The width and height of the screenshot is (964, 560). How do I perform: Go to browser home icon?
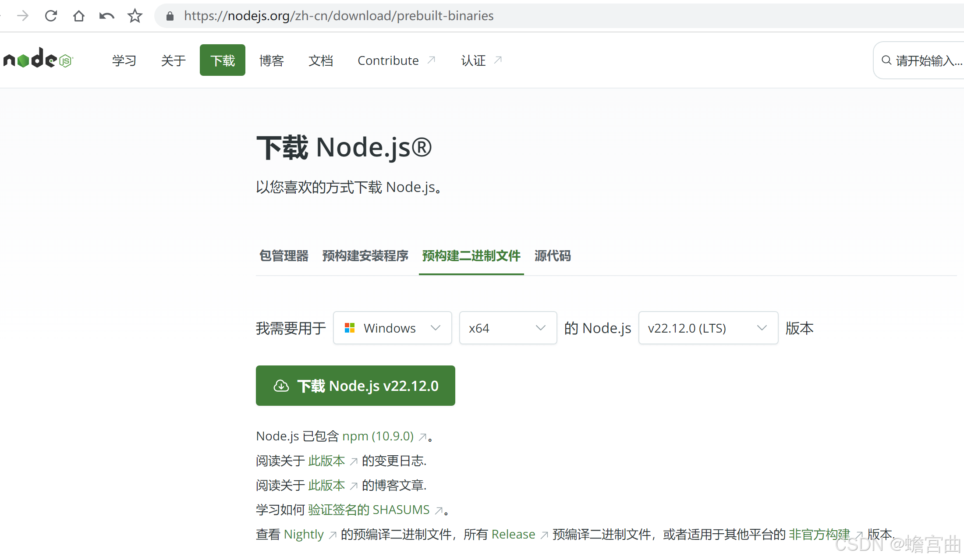(79, 16)
